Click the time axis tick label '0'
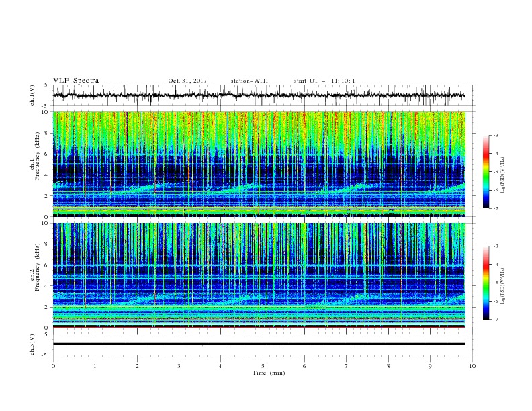This screenshot has height=411, width=532. 53,366
